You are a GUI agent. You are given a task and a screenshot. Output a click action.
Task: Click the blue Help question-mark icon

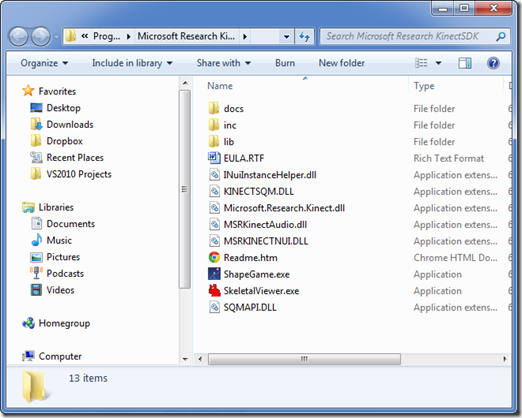point(493,63)
